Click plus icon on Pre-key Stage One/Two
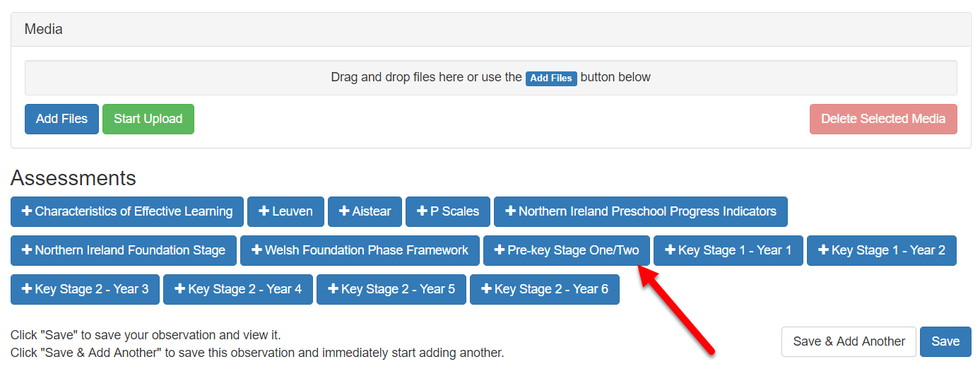 pos(500,250)
